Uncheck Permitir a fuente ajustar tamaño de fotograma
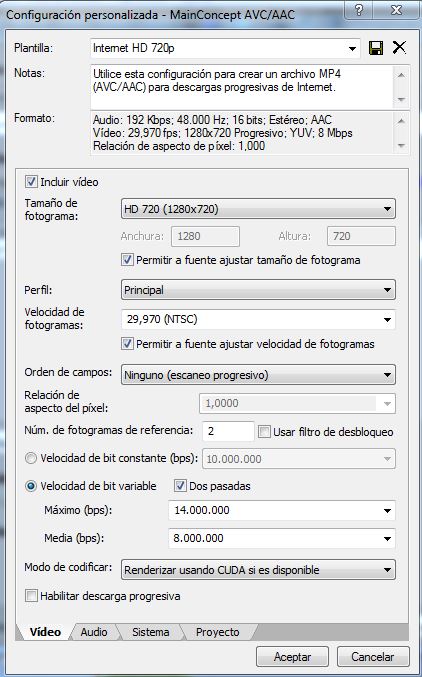Image resolution: width=422 pixels, height=677 pixels. point(127,260)
